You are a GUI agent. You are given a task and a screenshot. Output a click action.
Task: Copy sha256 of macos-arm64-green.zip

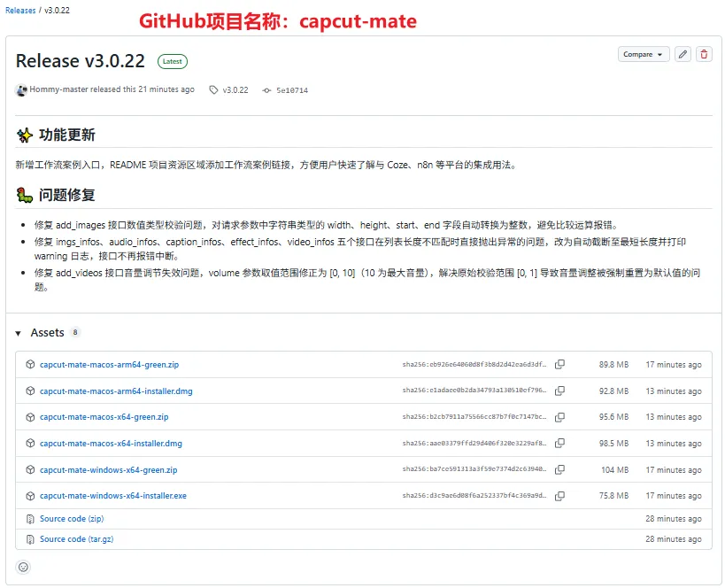[x=559, y=365]
